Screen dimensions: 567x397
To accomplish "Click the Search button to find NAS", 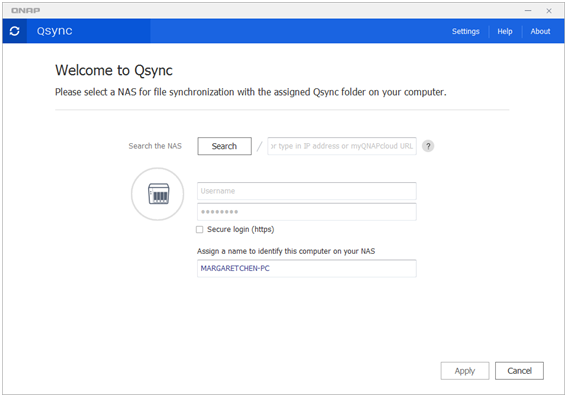I will click(224, 146).
